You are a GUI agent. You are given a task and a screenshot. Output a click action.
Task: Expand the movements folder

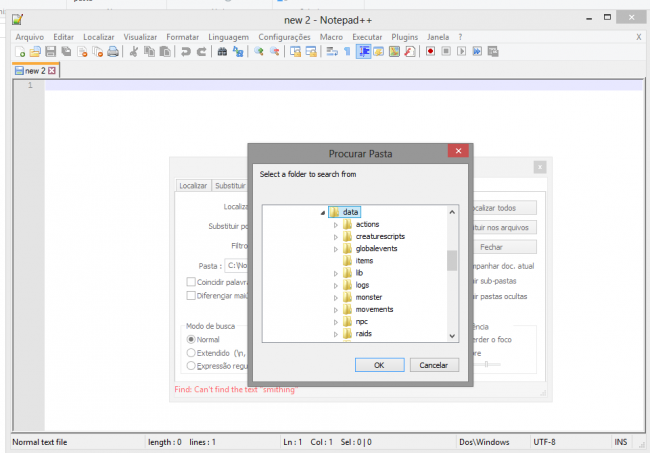tap(336, 310)
